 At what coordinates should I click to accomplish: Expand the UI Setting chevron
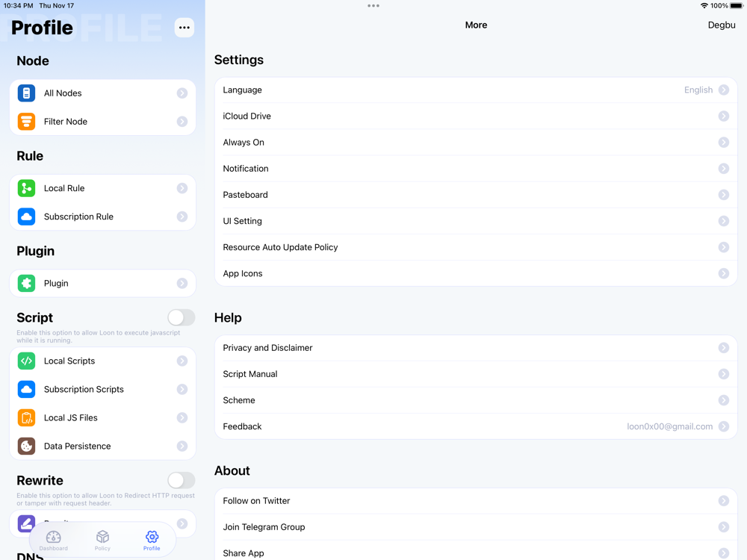tap(724, 221)
